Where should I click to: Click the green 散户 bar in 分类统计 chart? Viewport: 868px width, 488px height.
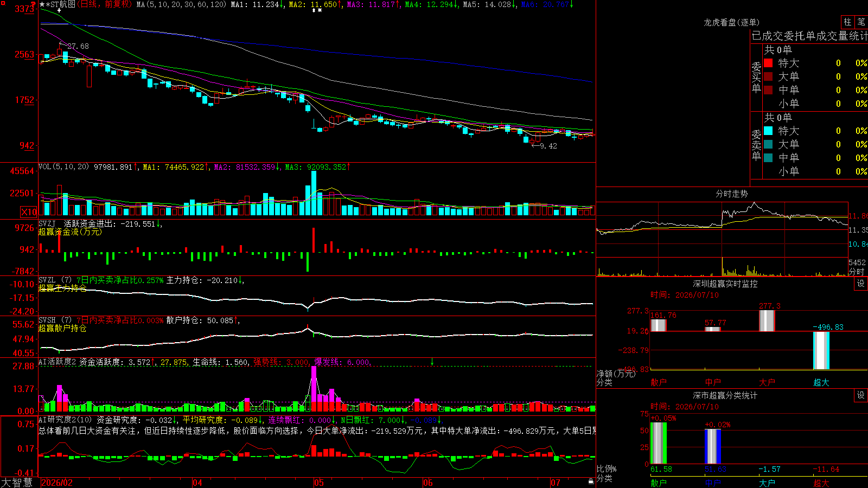click(659, 443)
